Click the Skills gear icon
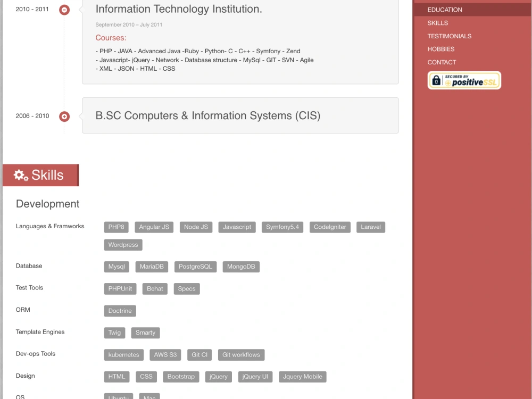Image resolution: width=532 pixels, height=399 pixels. (x=21, y=175)
